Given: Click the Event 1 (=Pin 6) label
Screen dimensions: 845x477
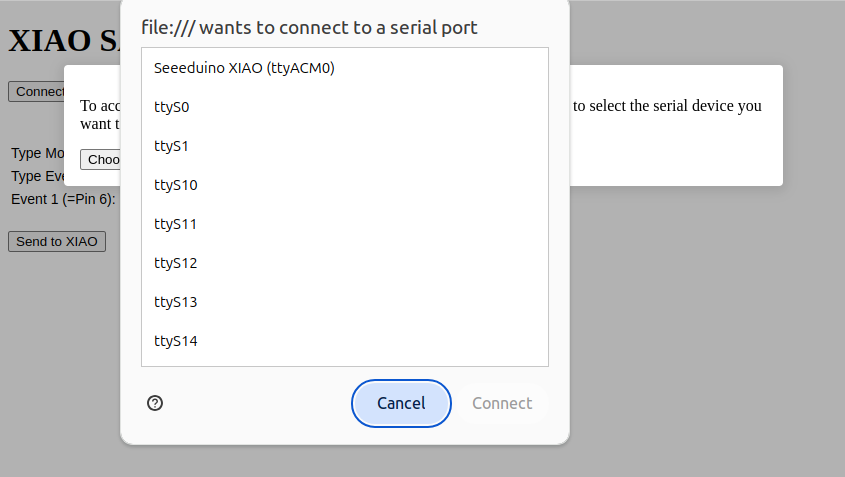Looking at the screenshot, I should (63, 199).
